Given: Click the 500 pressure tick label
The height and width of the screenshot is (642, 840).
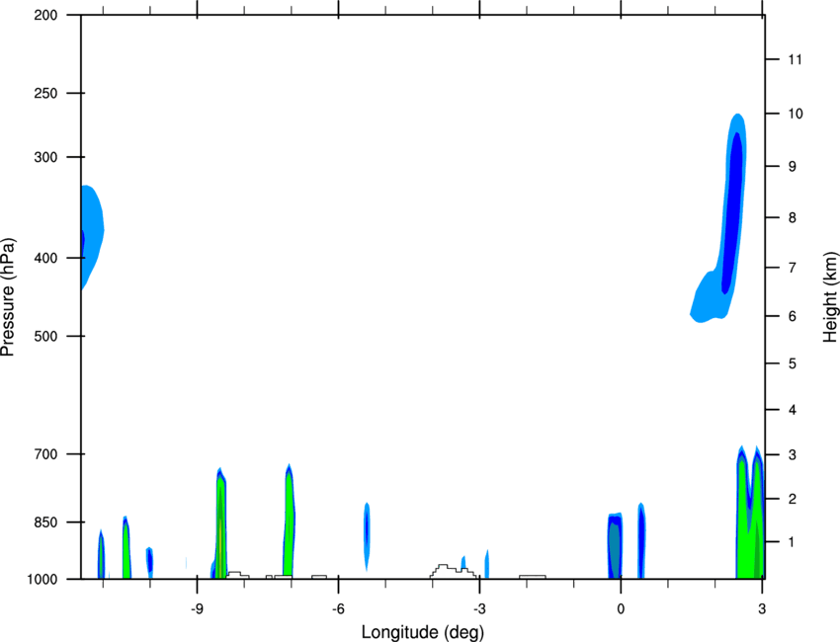Looking at the screenshot, I should click(45, 336).
